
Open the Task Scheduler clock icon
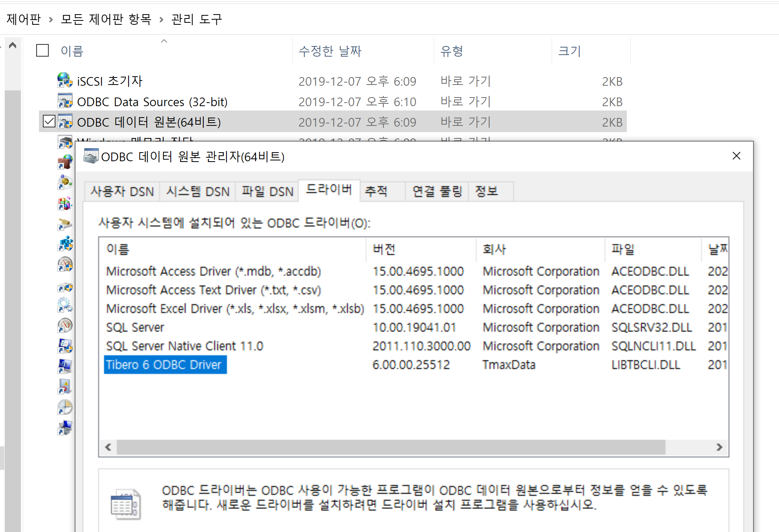coord(65,407)
